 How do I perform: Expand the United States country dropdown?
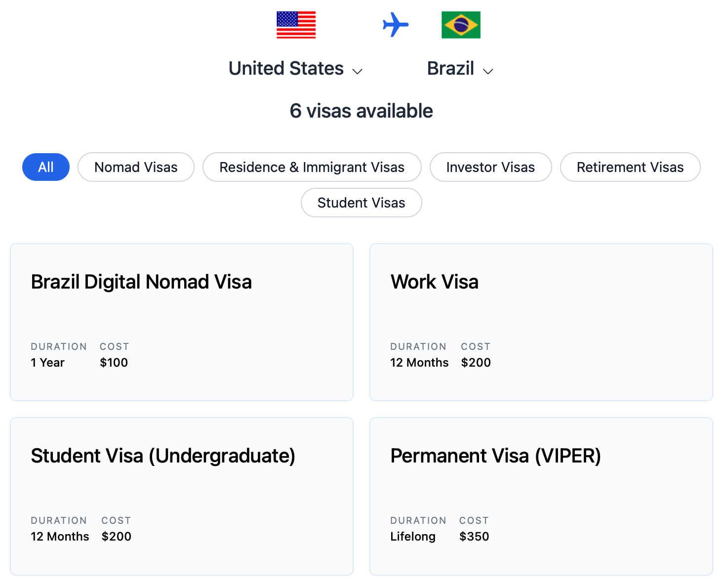pos(296,69)
